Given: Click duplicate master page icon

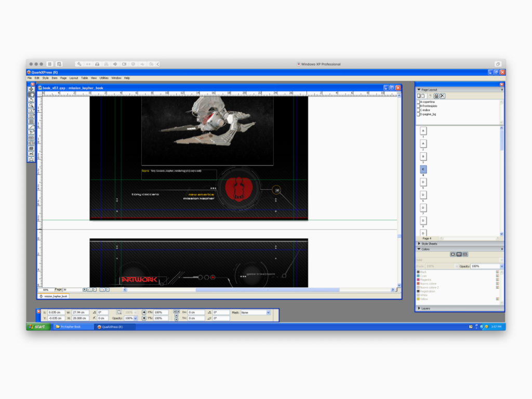Looking at the screenshot, I should tap(436, 96).
